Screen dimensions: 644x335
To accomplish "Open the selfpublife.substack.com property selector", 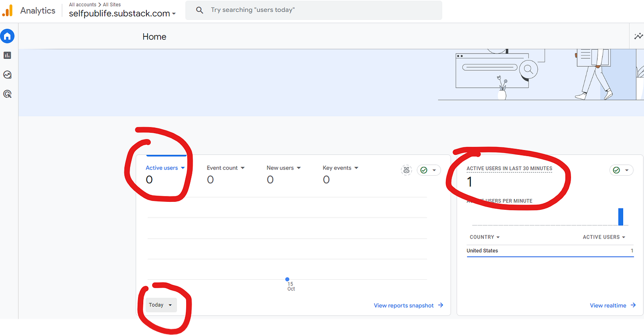I will [x=123, y=13].
